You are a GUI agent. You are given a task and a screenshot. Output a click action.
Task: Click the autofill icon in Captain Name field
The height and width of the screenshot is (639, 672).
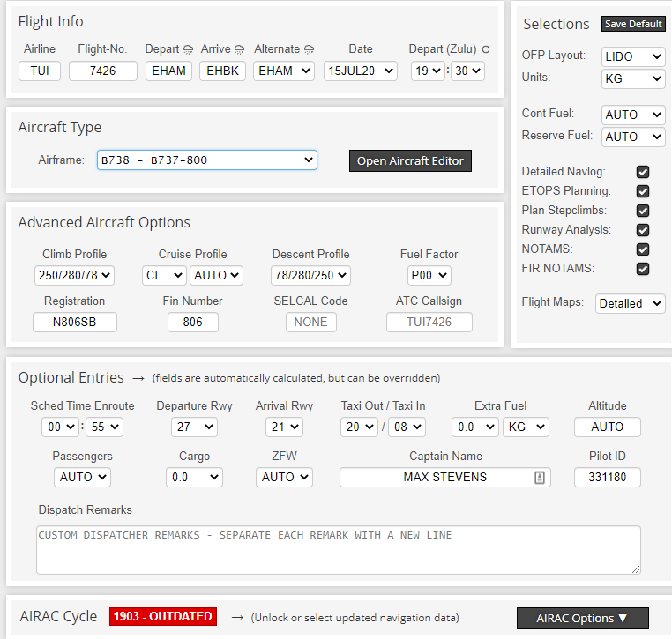(540, 477)
